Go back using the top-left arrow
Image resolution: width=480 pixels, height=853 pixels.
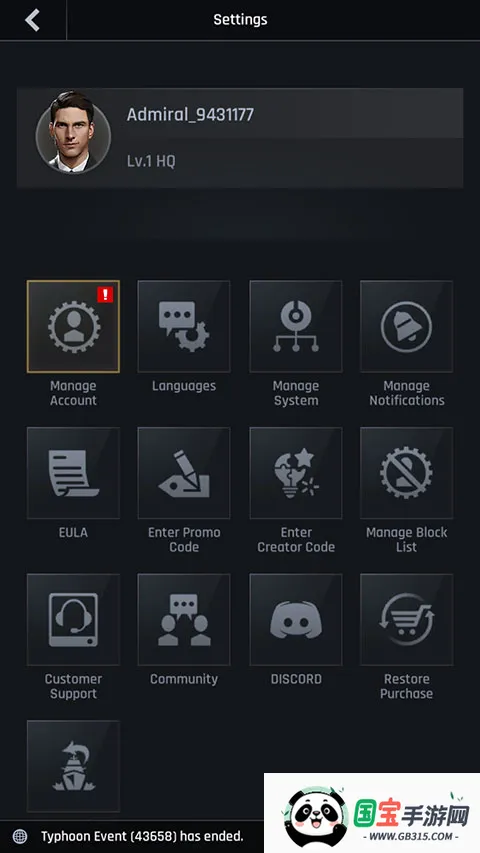coord(33,20)
